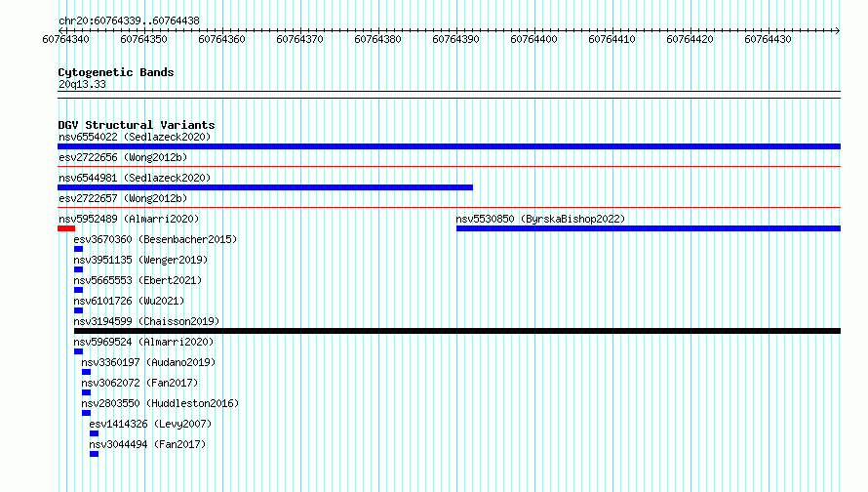Click ruler position 60764390
Viewport: 868px width, 492px height.
[x=456, y=39]
